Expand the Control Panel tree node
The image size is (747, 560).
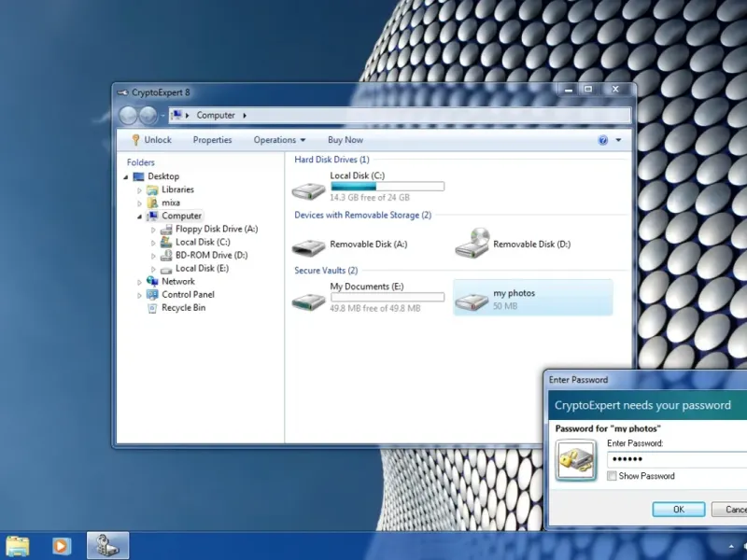139,295
